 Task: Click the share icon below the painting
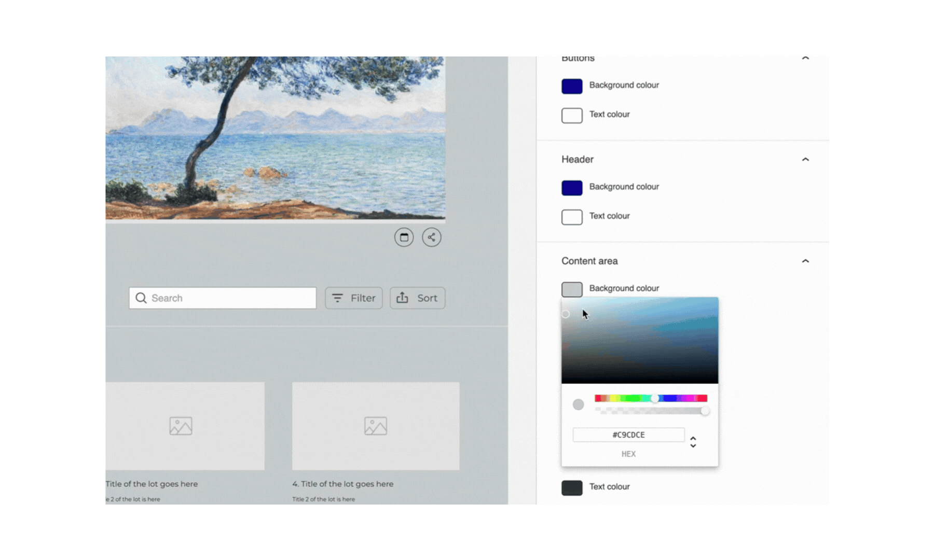[x=431, y=237]
